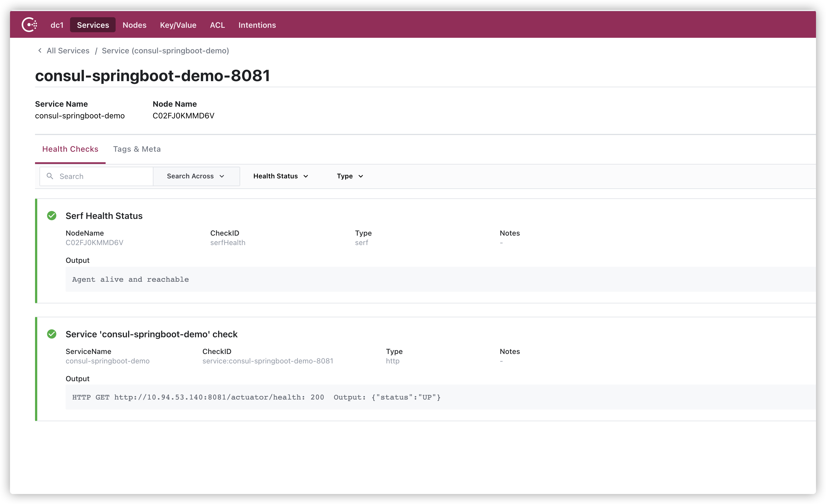Open the Health Status filter
Viewport: 826px width, 504px height.
click(x=281, y=176)
